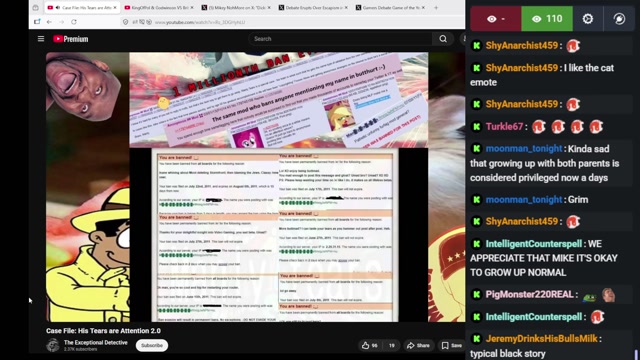Open chat settings gear icon

point(588,19)
